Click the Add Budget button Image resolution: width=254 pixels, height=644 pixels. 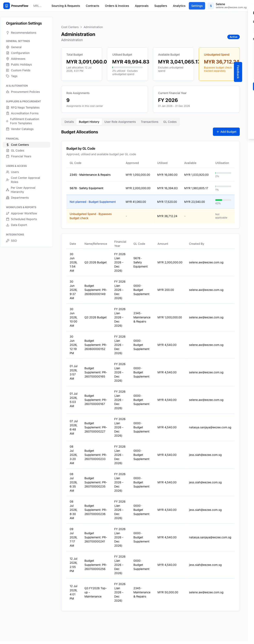pyautogui.click(x=226, y=132)
